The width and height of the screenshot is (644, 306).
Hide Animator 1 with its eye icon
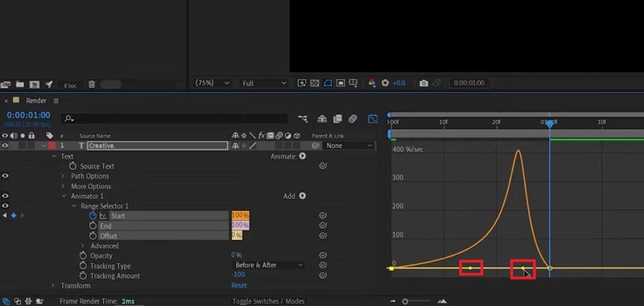pyautogui.click(x=5, y=196)
